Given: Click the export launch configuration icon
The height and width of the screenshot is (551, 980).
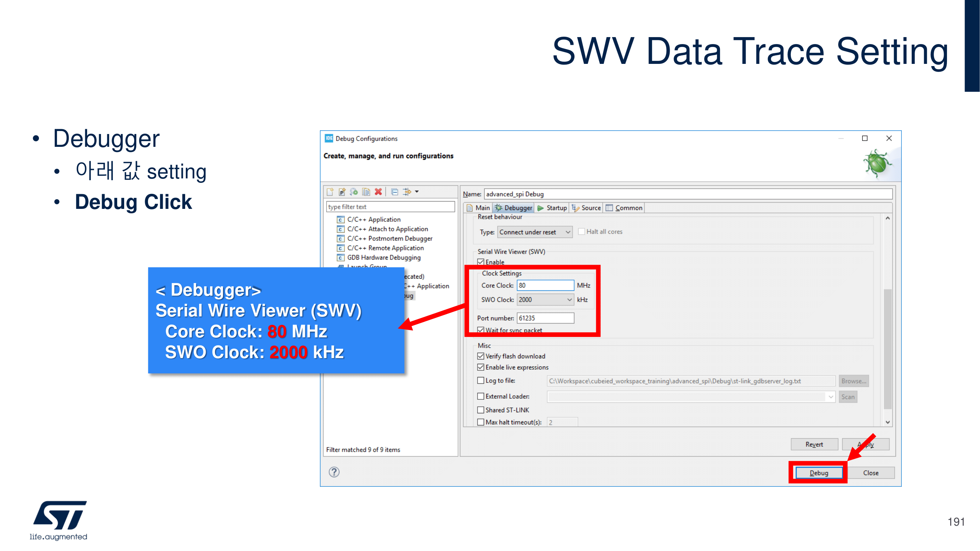Looking at the screenshot, I should (354, 192).
